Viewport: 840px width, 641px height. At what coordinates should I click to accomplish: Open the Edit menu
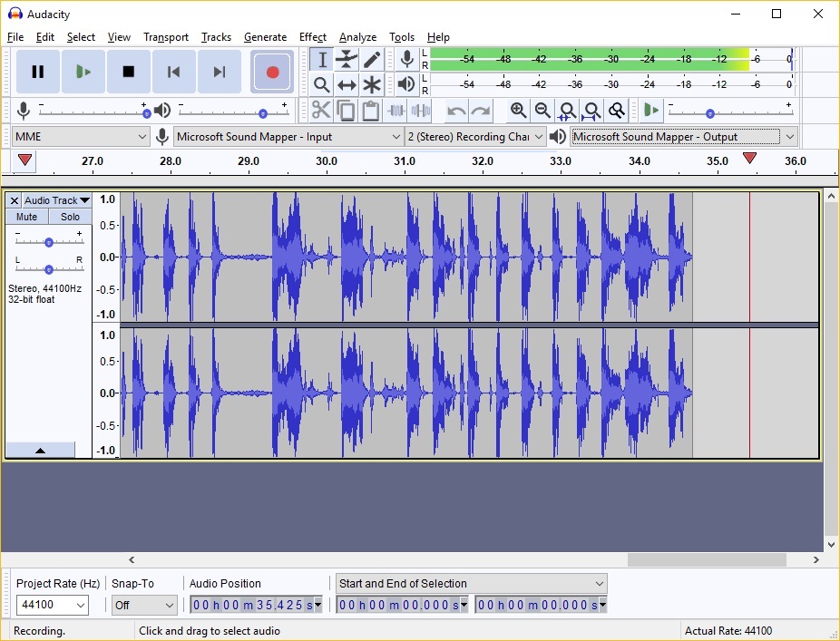(x=45, y=37)
